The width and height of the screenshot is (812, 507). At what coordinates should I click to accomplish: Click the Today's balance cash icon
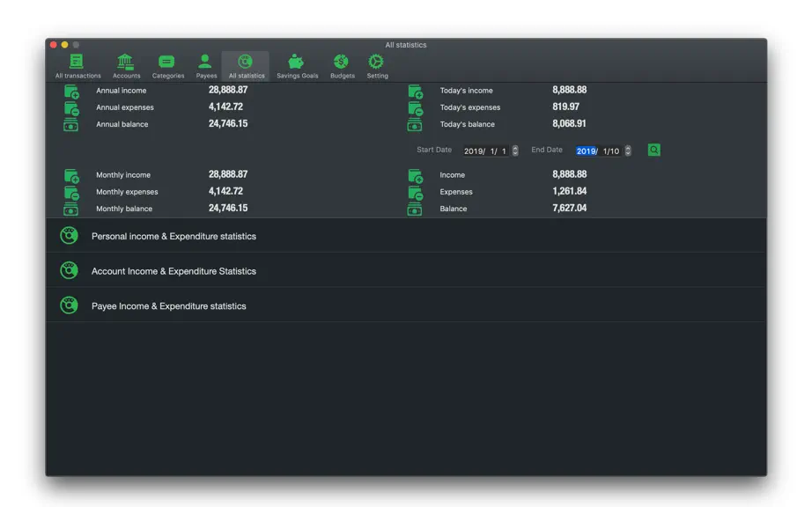coord(415,125)
